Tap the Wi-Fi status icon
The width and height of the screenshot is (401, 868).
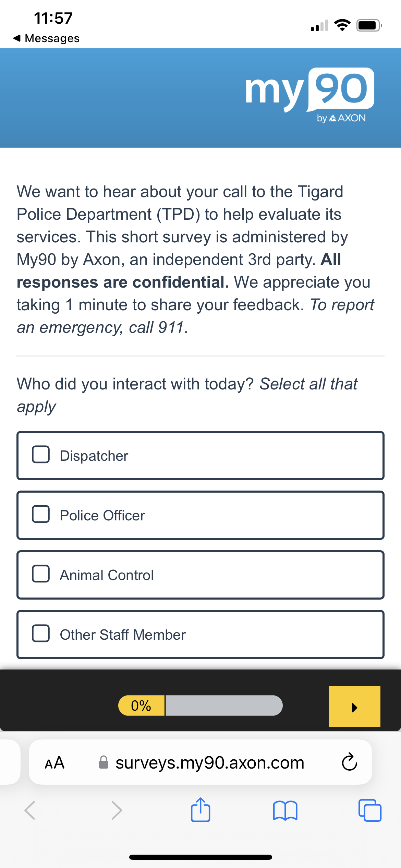click(342, 25)
